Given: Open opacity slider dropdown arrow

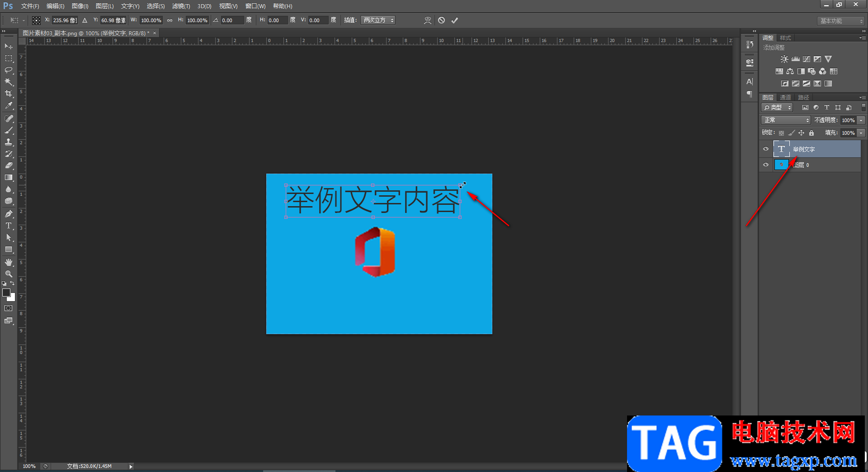Looking at the screenshot, I should click(x=861, y=120).
